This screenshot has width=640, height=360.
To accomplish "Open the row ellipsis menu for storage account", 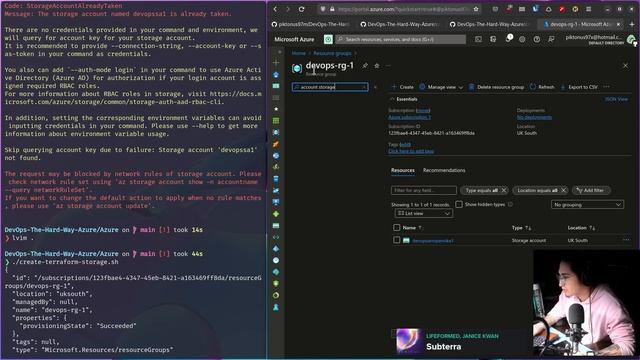I will point(626,240).
